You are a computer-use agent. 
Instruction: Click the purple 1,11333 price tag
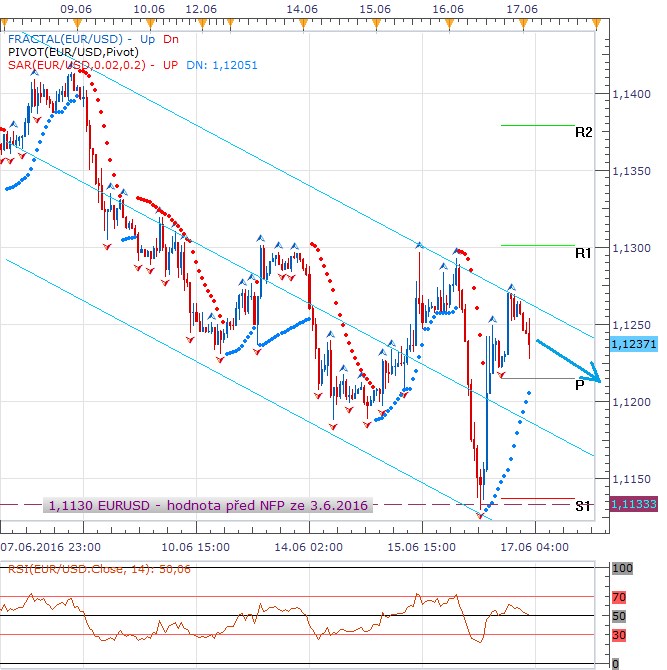[632, 504]
